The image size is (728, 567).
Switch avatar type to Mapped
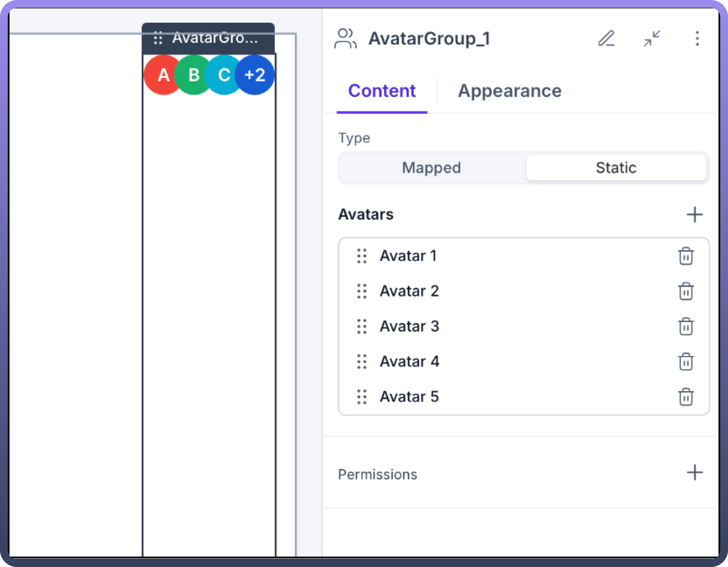point(431,168)
